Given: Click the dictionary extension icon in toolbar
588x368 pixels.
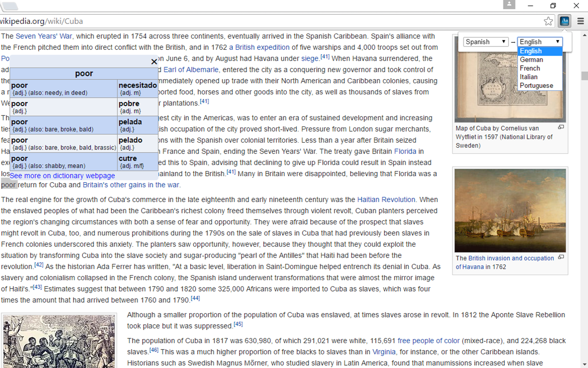Looking at the screenshot, I should (x=565, y=21).
